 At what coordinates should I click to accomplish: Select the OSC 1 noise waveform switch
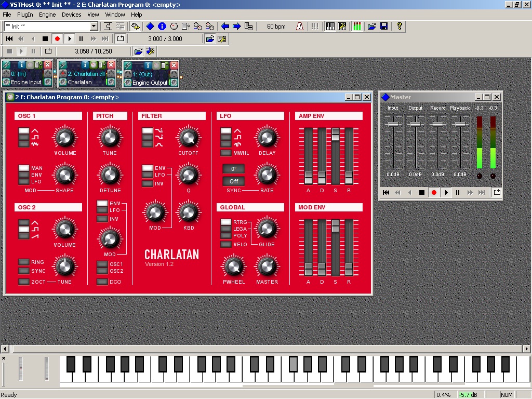tap(24, 144)
